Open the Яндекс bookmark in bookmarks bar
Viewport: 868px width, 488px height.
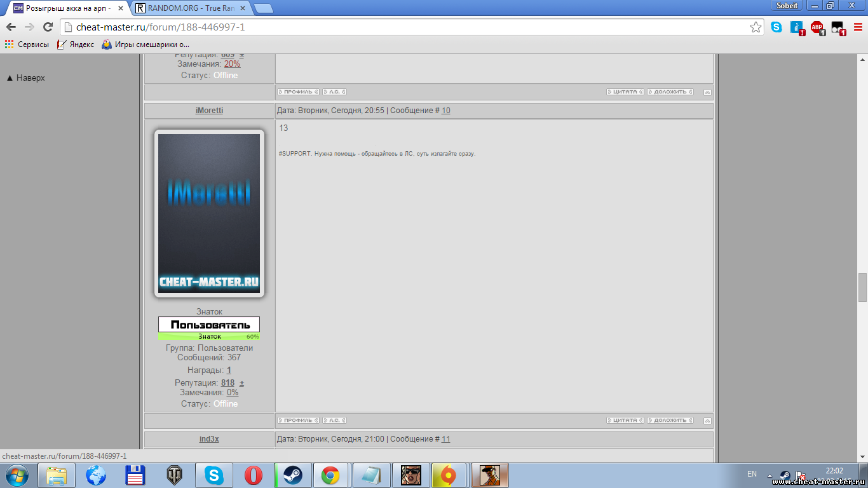[76, 44]
